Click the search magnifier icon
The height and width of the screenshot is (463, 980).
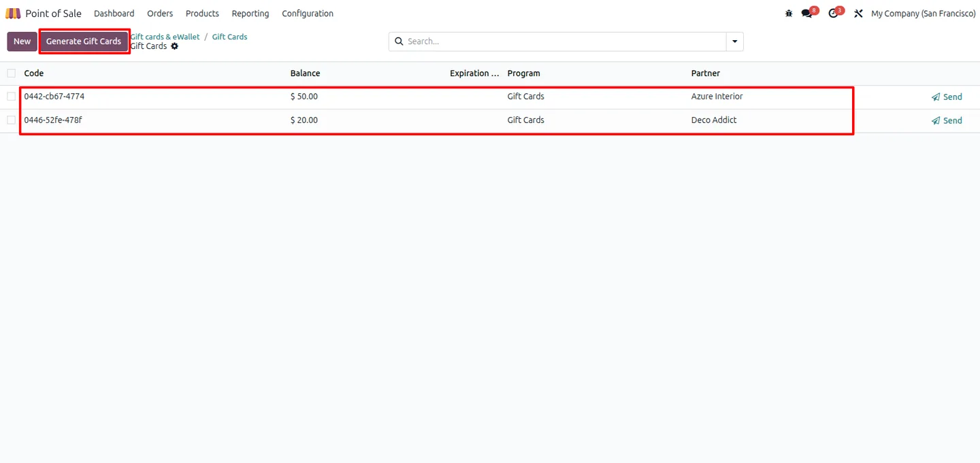pyautogui.click(x=399, y=41)
